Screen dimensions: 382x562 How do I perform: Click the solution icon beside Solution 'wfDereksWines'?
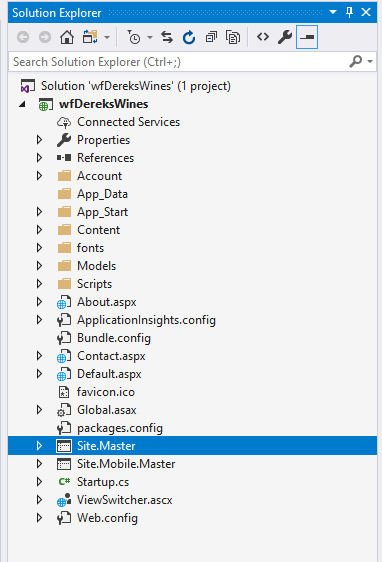pos(28,86)
